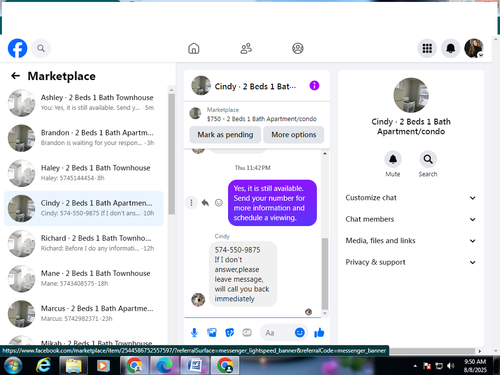Click the 574-550-9875 message bubble

pyautogui.click(x=243, y=274)
